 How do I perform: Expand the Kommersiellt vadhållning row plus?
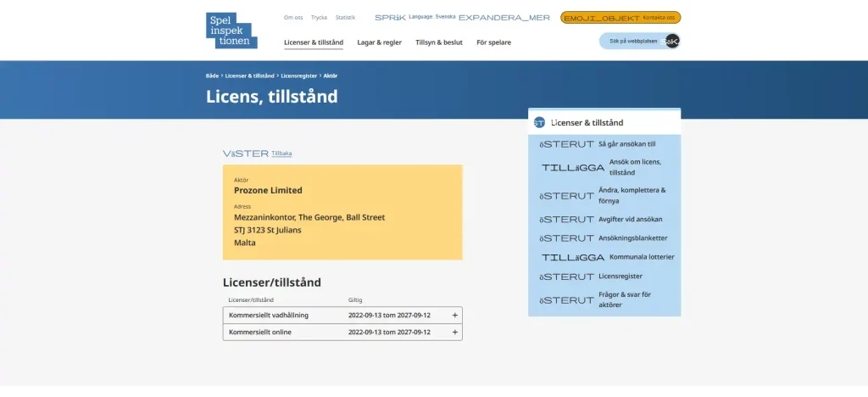pos(455,315)
